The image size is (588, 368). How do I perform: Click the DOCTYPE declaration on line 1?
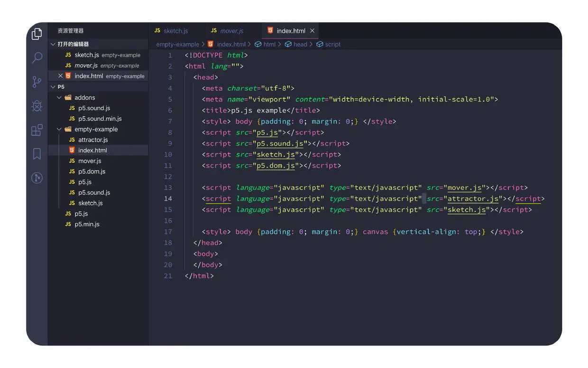click(216, 55)
